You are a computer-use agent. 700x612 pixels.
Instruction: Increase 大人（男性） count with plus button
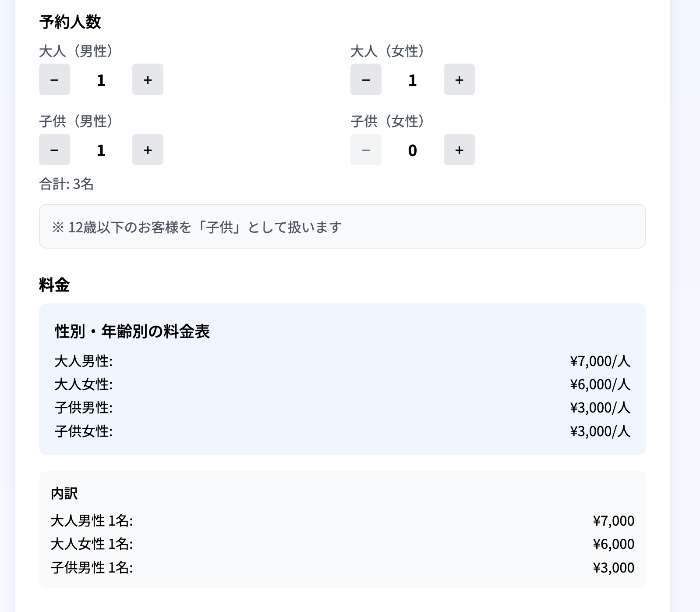[x=148, y=79]
